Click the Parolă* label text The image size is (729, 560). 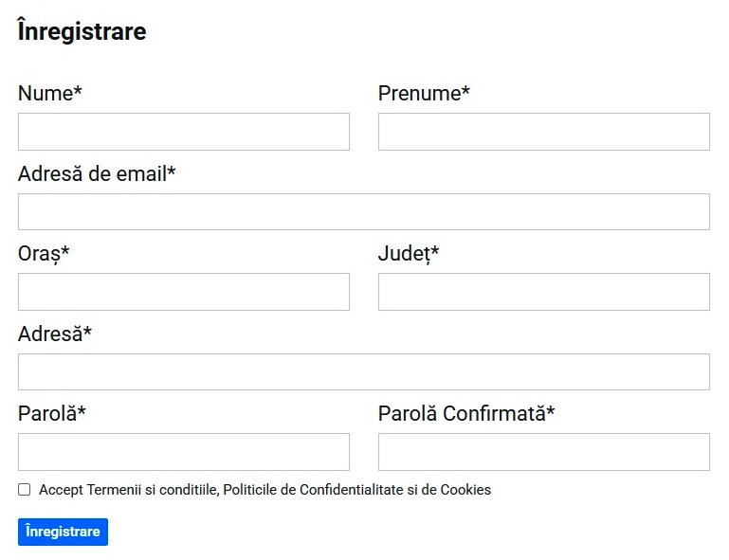[52, 413]
